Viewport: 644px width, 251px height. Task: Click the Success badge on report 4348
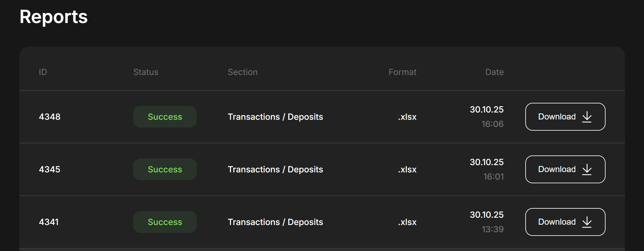[165, 117]
